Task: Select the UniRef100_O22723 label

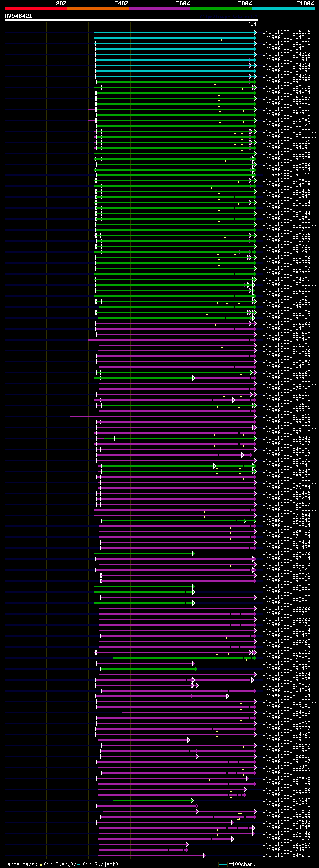Action: pyautogui.click(x=286, y=229)
